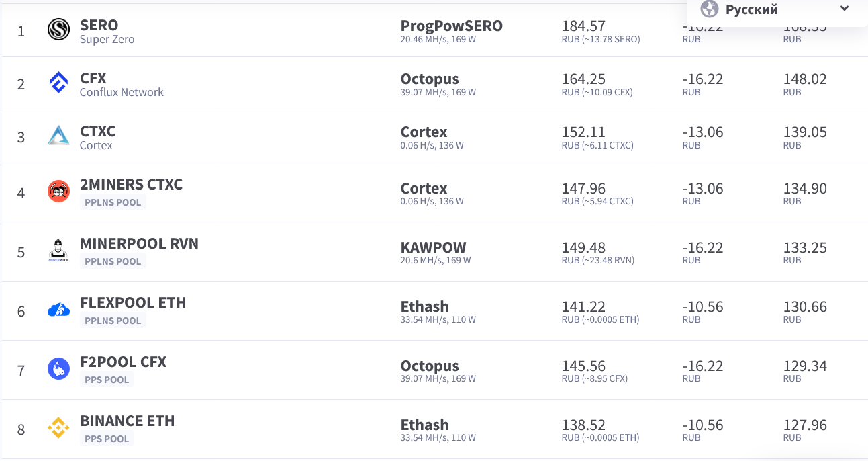The image size is (868, 461).
Task: Click the ProgPowSERO algorithm name
Action: 451,26
